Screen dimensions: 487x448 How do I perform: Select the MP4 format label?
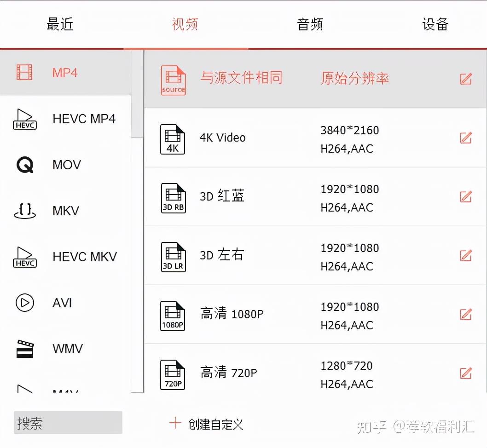(65, 73)
